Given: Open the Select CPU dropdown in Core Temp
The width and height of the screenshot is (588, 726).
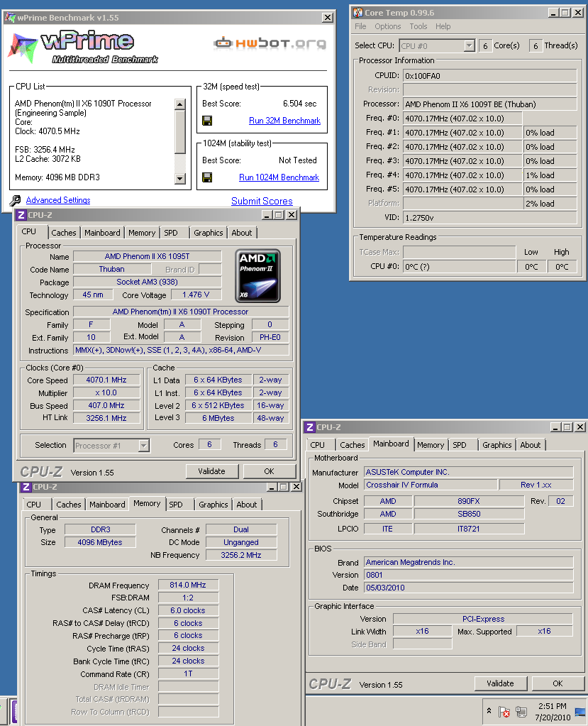Looking at the screenshot, I should (468, 45).
